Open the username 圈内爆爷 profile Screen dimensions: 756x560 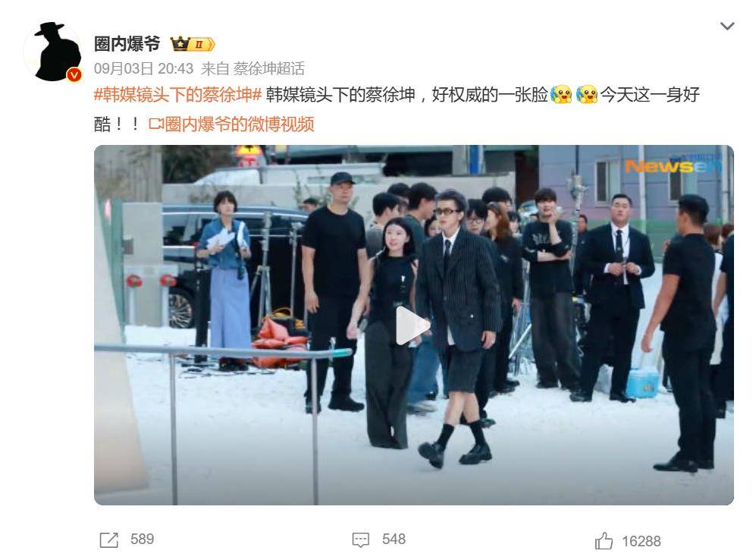[127, 44]
